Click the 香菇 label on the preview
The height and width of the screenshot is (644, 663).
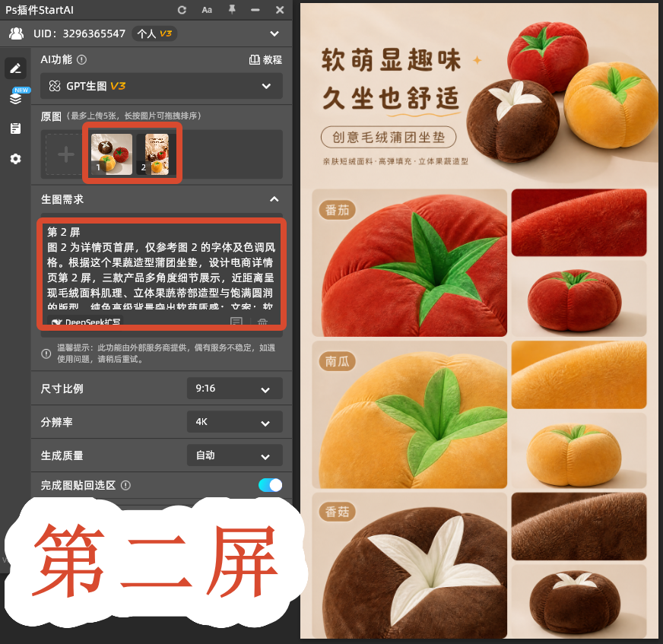(x=338, y=512)
